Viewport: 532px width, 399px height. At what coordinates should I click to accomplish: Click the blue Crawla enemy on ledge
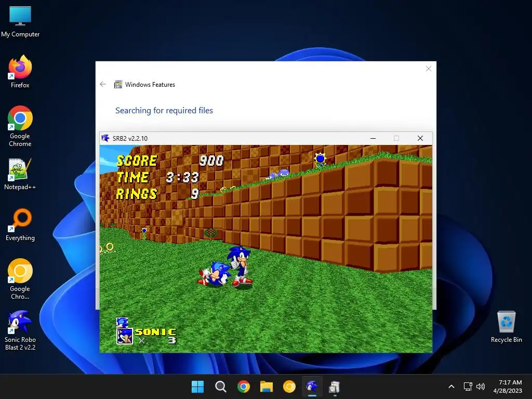coord(283,172)
